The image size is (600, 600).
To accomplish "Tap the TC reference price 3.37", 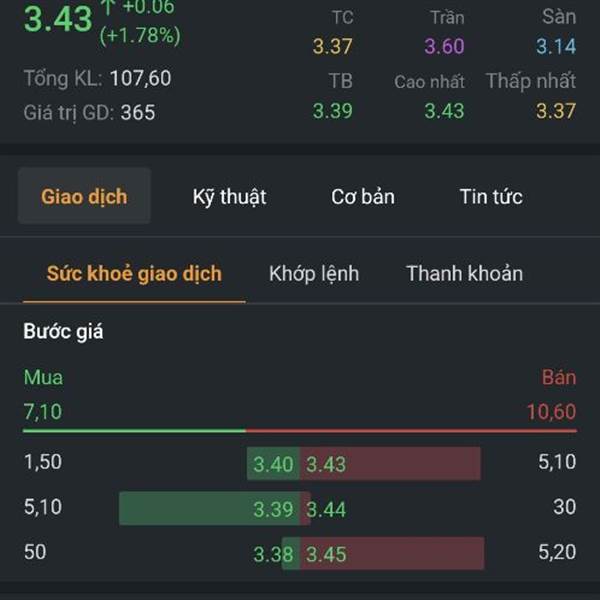I will coord(333,46).
